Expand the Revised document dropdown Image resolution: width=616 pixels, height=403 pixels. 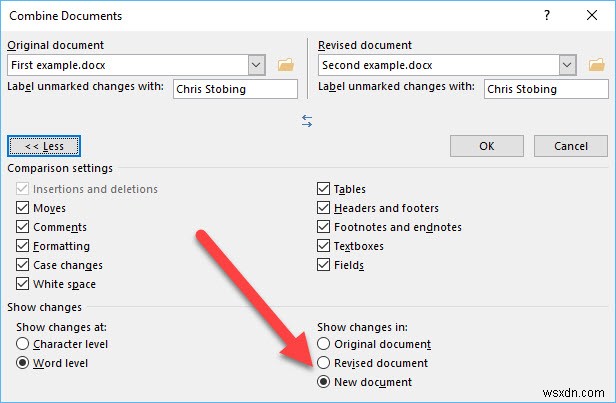[568, 65]
